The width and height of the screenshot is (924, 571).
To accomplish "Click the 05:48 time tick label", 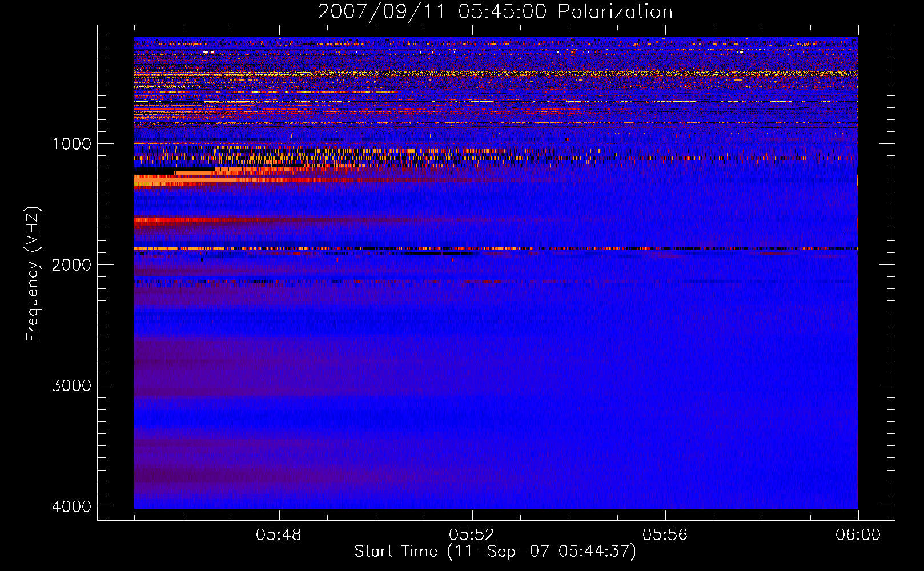I will [279, 535].
